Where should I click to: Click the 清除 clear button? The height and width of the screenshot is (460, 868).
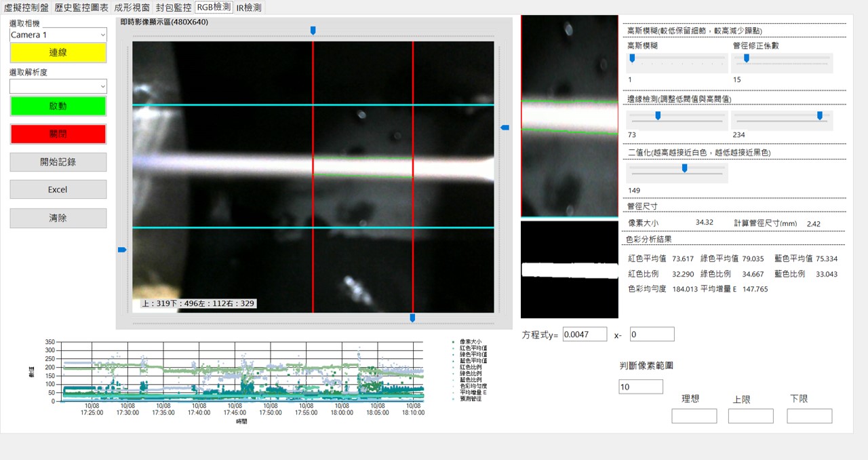[x=58, y=218]
